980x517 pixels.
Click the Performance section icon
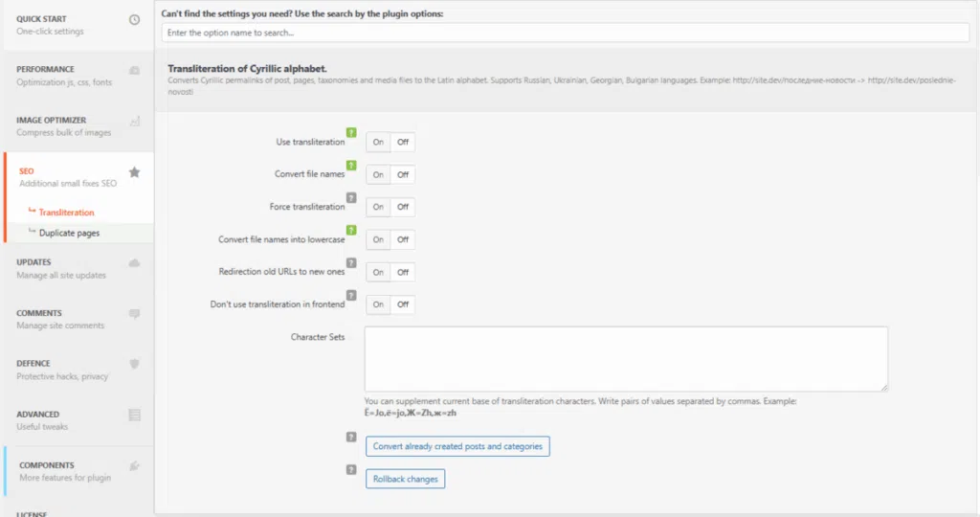pyautogui.click(x=134, y=71)
